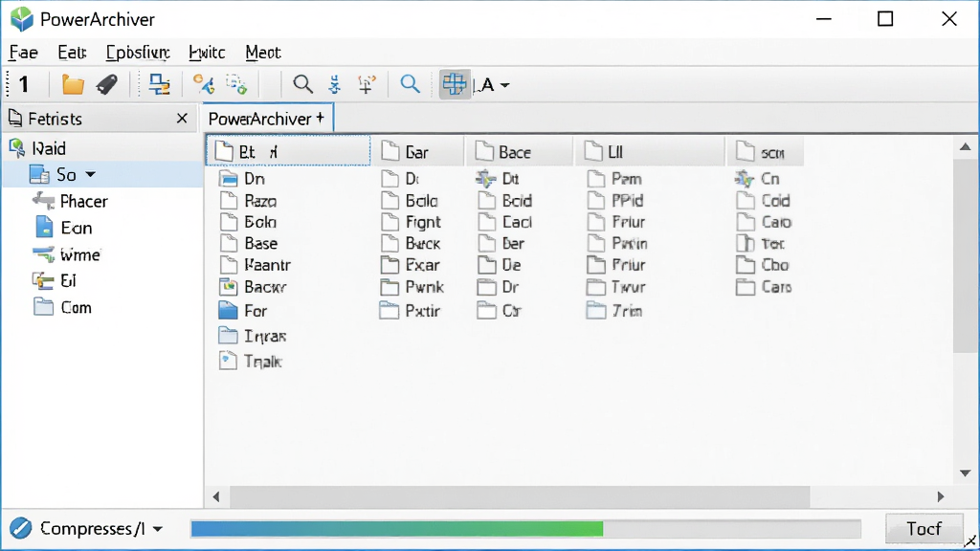Select the Dtt item with cross icon
Image resolution: width=980 pixels, height=551 pixels.
tap(498, 179)
